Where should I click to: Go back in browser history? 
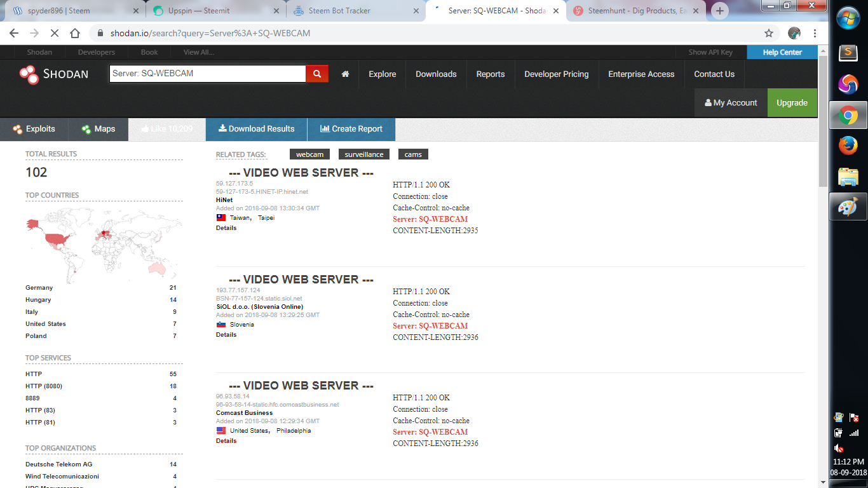click(14, 33)
